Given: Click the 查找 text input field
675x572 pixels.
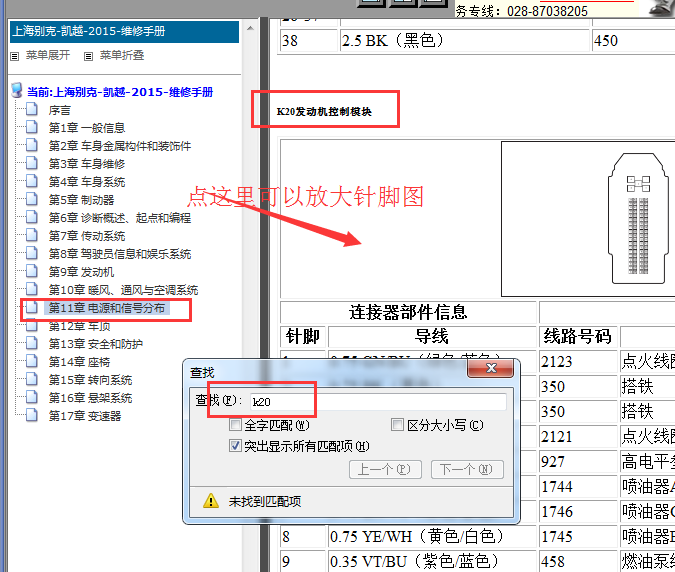Looking at the screenshot, I should (378, 402).
